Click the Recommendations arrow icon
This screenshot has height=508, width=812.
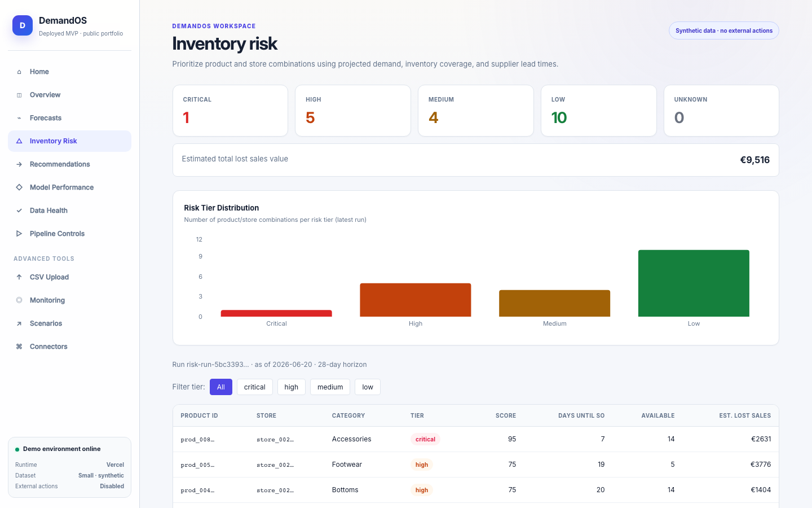(19, 164)
